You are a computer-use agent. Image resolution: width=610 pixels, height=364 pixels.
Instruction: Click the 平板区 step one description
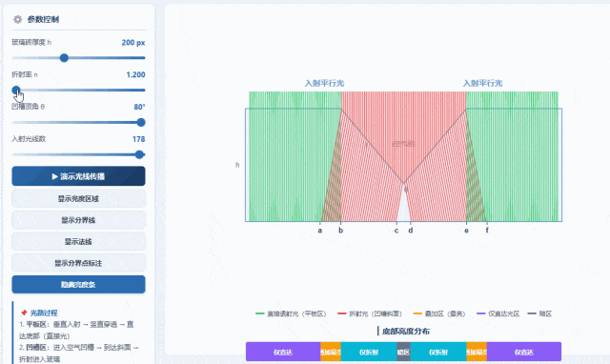tap(76, 330)
